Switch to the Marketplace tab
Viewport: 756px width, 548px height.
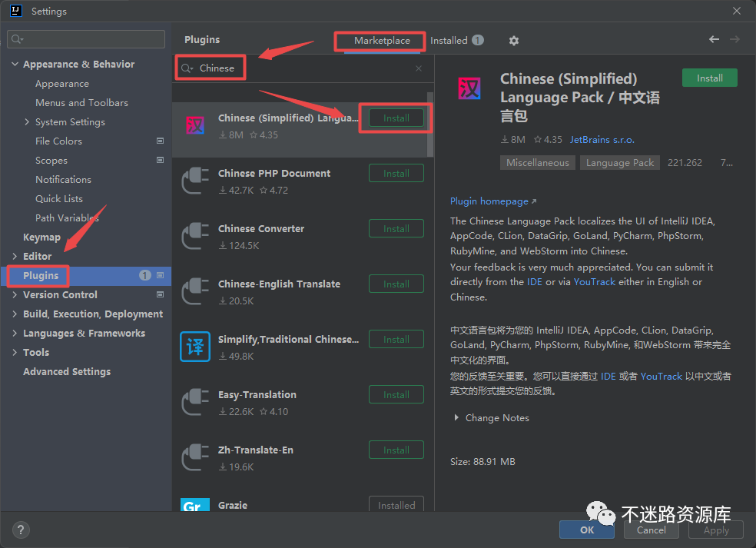click(382, 41)
